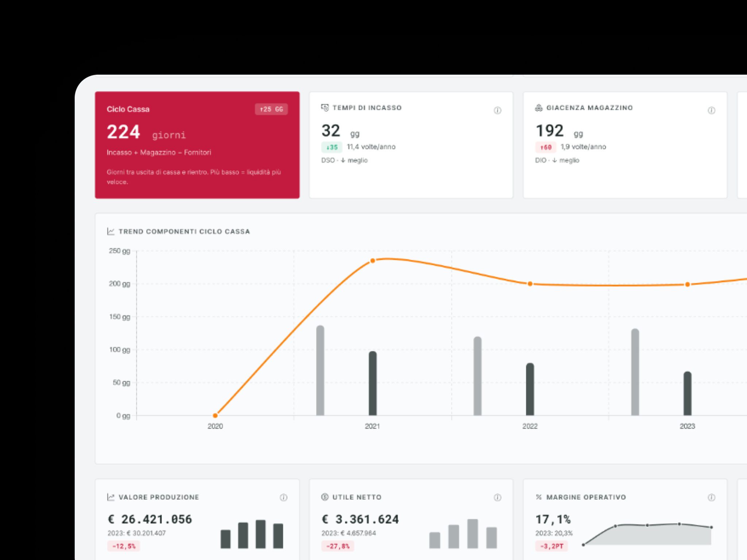
Task: Click the Margine Operativo percent icon
Action: point(539,497)
